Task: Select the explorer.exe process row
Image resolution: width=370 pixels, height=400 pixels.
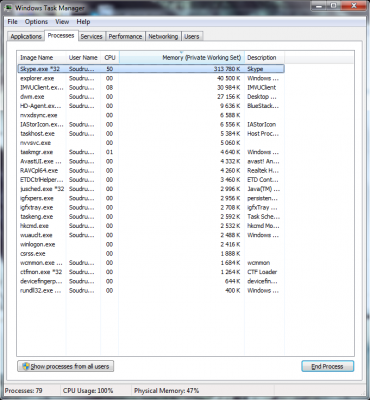Action: [151, 78]
